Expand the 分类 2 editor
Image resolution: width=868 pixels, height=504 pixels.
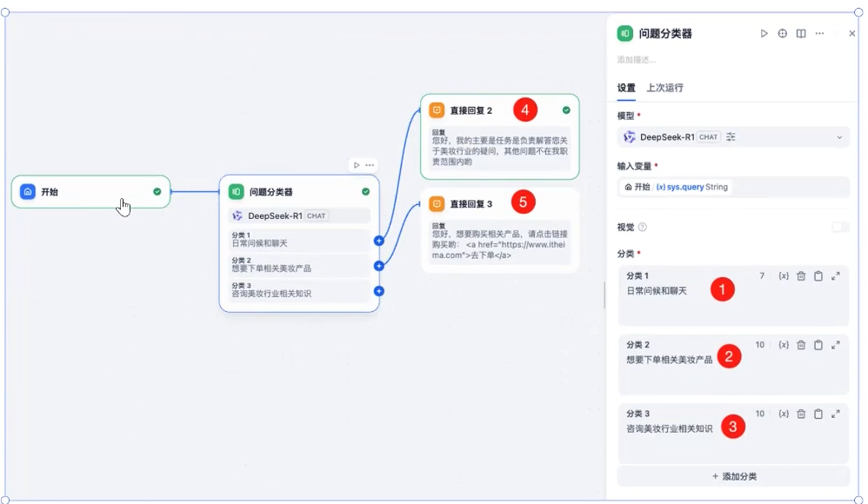coord(836,345)
